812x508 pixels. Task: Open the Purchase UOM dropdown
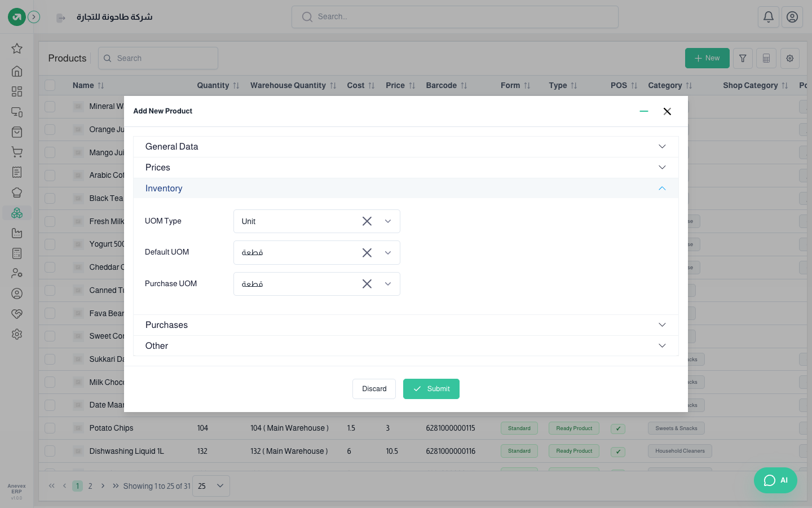pos(388,284)
